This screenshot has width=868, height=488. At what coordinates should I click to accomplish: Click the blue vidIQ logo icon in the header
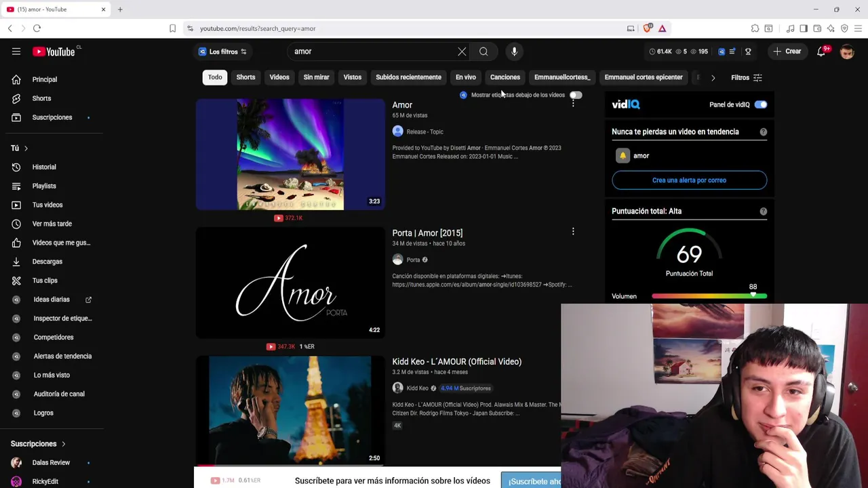pos(722,52)
